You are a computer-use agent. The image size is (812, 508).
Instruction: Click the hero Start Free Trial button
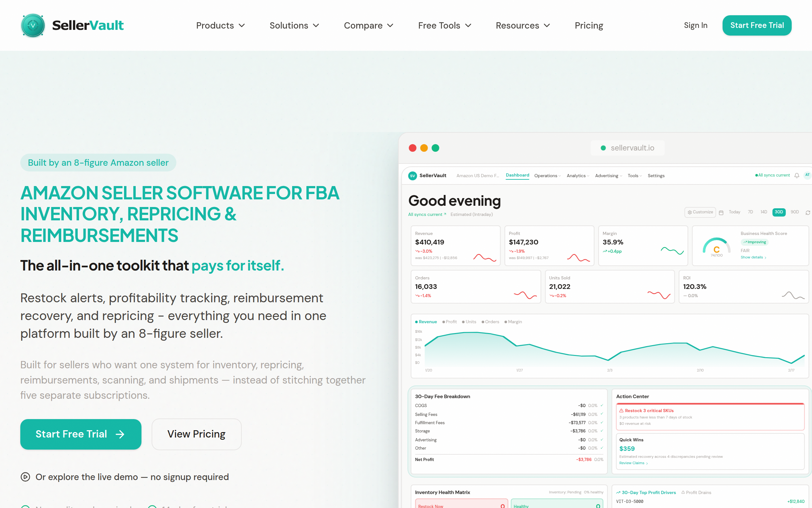coord(81,434)
